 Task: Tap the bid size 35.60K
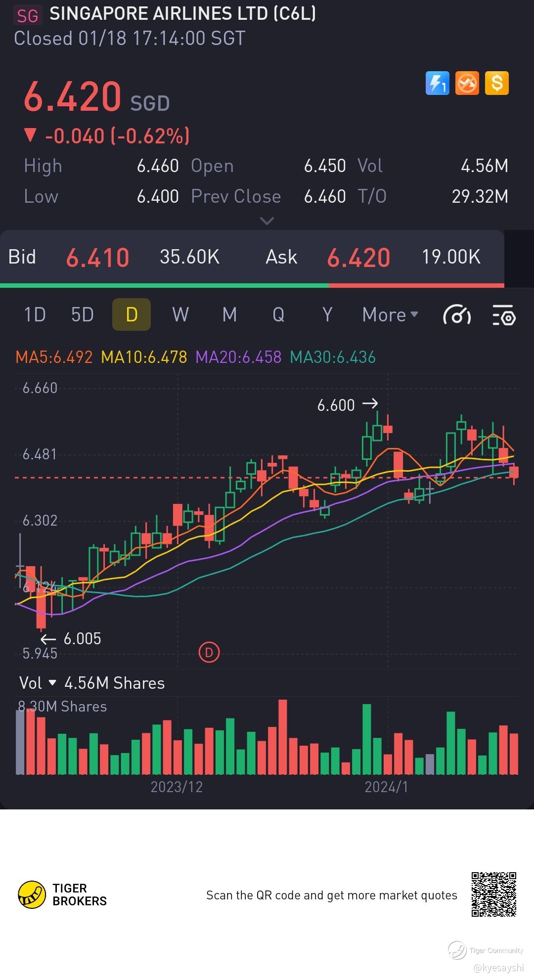[189, 257]
